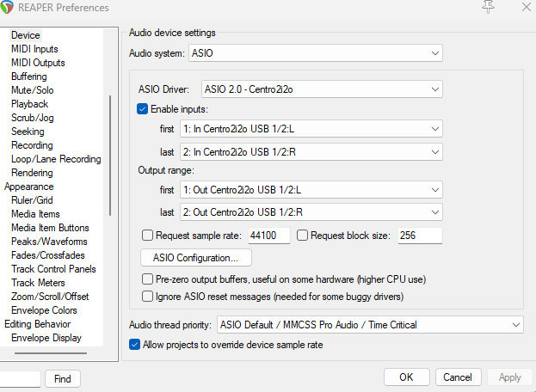Confirm settings with the OK button
Screen dimensions: 536x392
tap(406, 377)
